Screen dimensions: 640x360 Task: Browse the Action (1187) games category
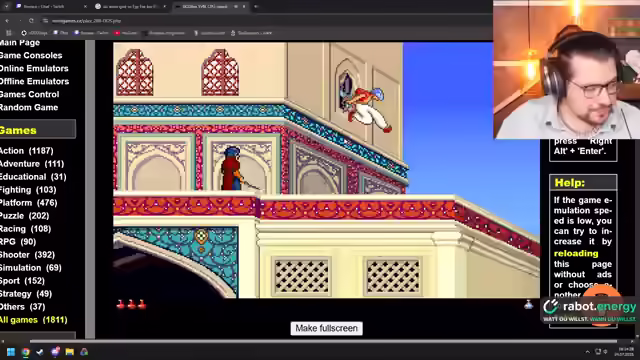(x=27, y=151)
